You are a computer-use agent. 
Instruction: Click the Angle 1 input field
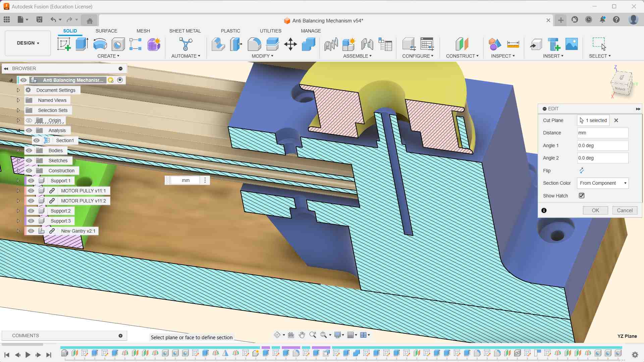[x=602, y=145]
